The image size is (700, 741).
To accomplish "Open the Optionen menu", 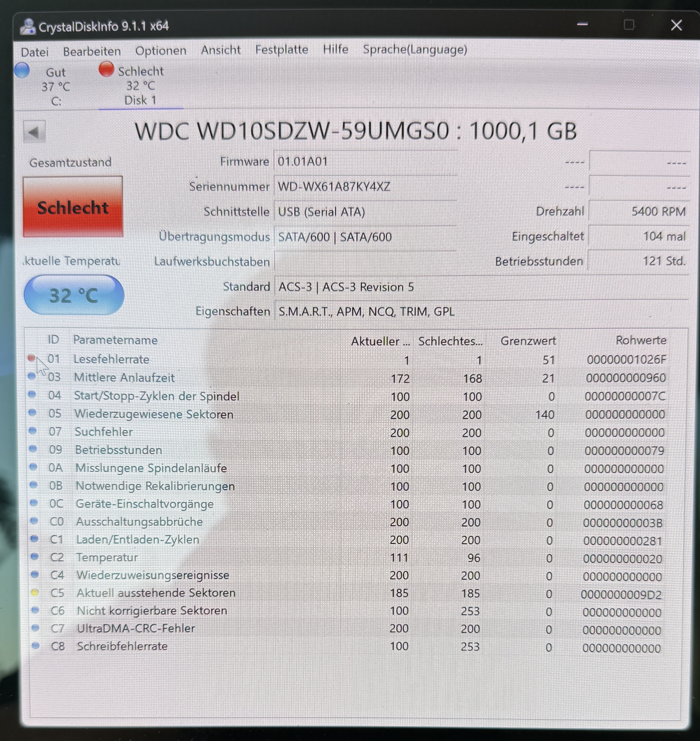I will (160, 51).
